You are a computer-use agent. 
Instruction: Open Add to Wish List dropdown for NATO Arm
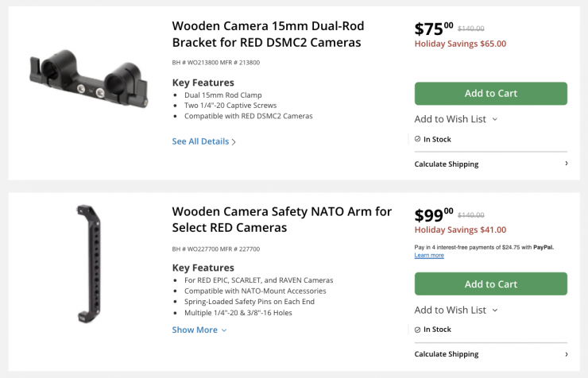pyautogui.click(x=455, y=310)
